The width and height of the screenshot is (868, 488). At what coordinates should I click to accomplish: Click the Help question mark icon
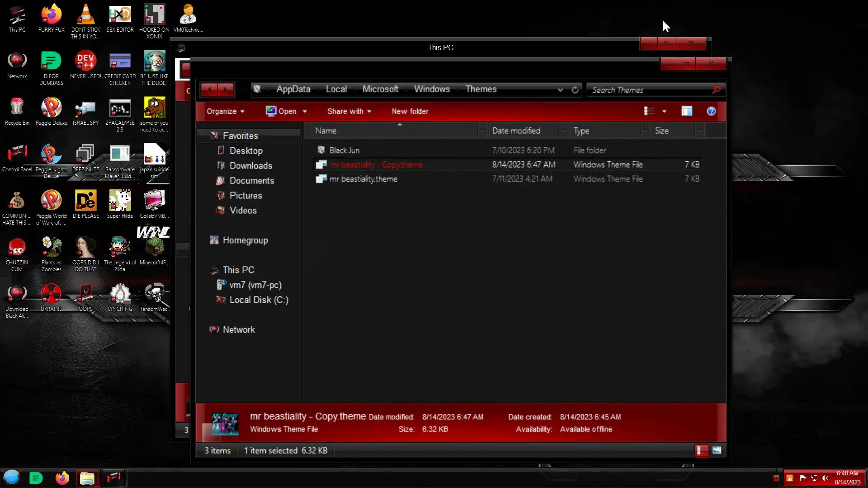coord(711,111)
